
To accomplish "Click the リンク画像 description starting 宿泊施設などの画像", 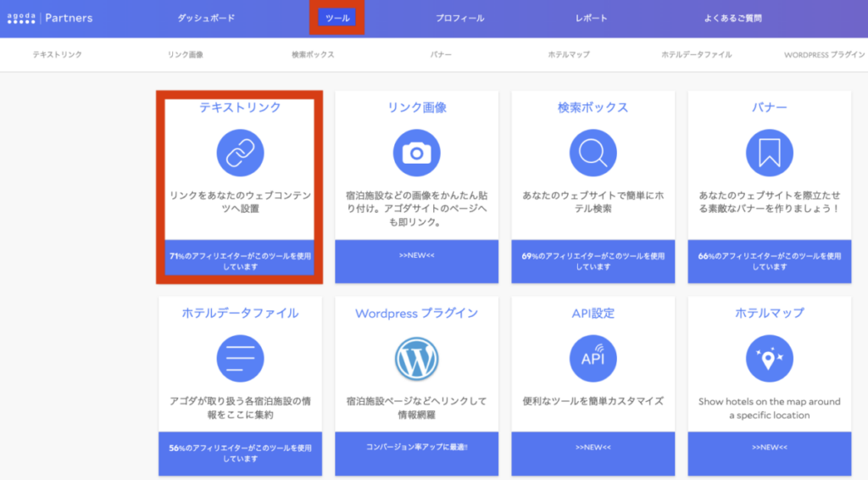I will click(416, 209).
